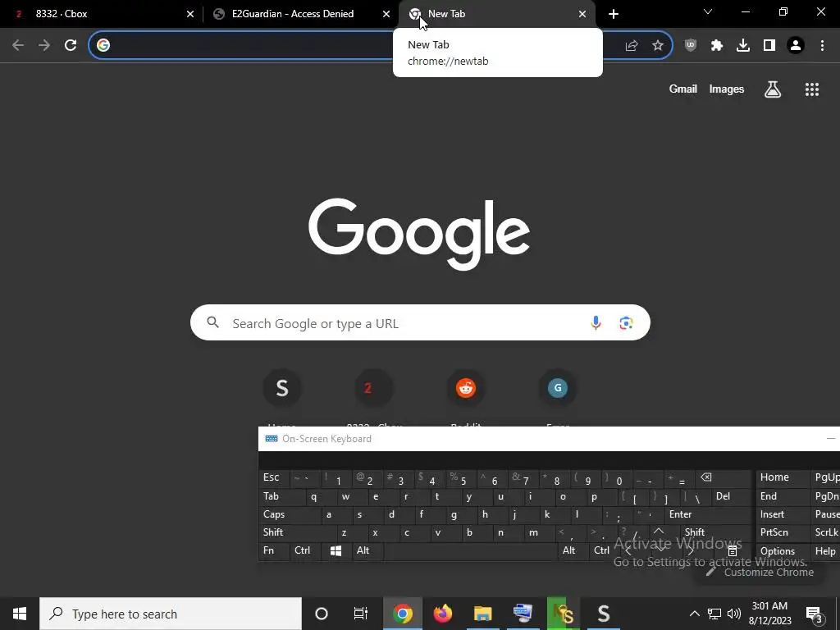Click the space bar on On-Screen Keyboard
Viewport: 840px width, 630px height.
pyautogui.click(x=470, y=550)
